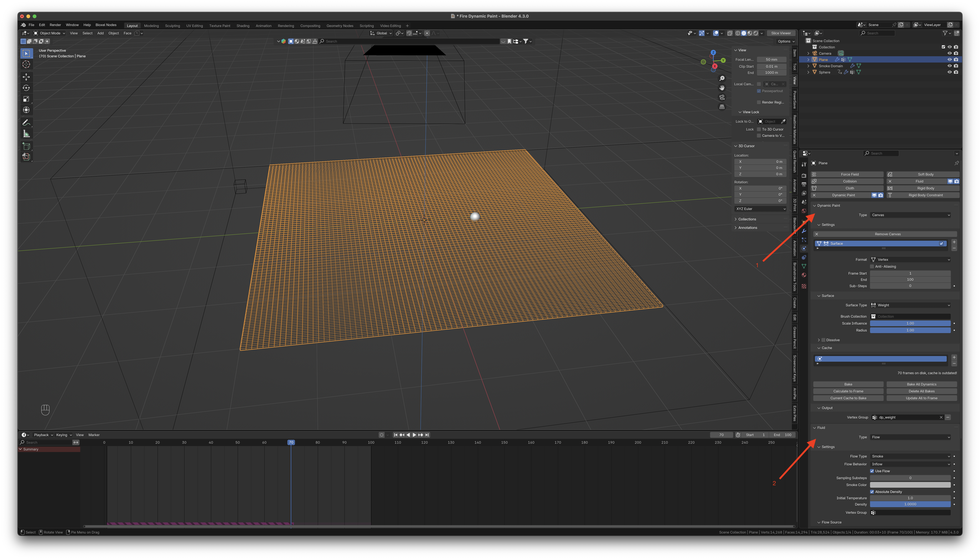Click the Blender logo menu icon
The width and height of the screenshot is (980, 559).
pyautogui.click(x=24, y=25)
